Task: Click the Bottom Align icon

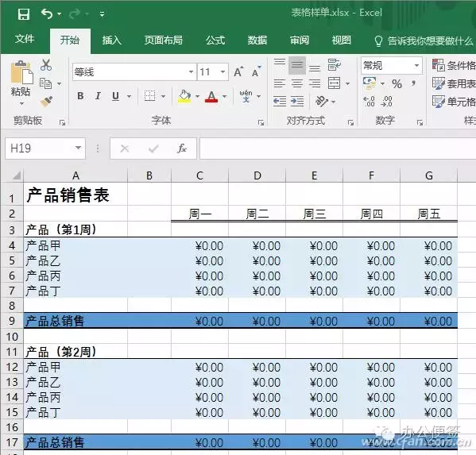Action: (x=315, y=68)
